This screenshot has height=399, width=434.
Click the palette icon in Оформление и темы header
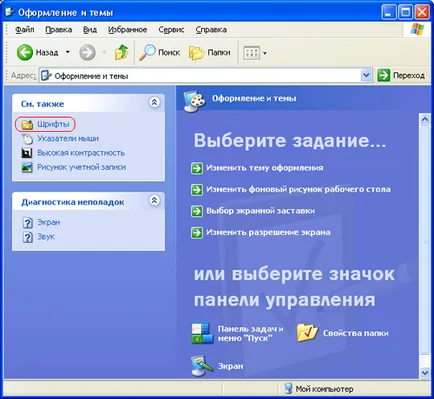(195, 101)
